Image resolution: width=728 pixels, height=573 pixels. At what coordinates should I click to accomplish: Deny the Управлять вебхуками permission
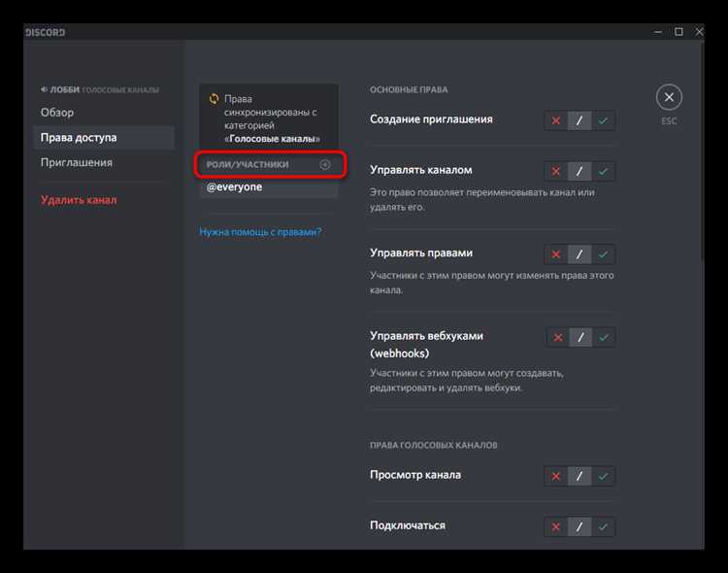pyautogui.click(x=558, y=337)
